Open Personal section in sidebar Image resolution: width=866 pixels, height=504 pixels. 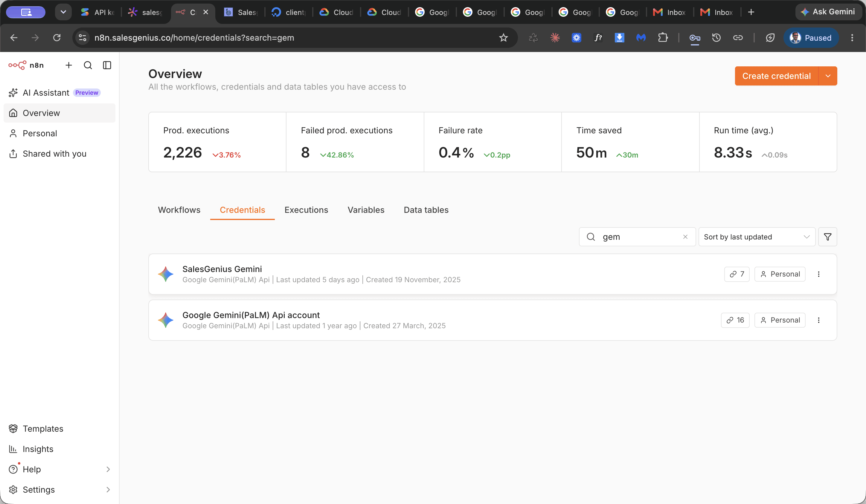[59, 133]
